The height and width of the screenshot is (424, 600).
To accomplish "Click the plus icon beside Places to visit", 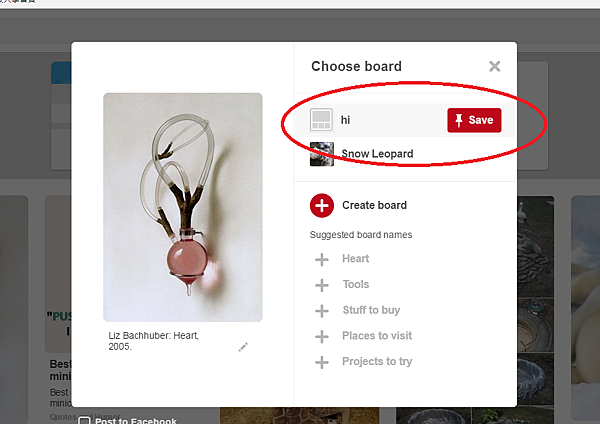I will [x=322, y=336].
